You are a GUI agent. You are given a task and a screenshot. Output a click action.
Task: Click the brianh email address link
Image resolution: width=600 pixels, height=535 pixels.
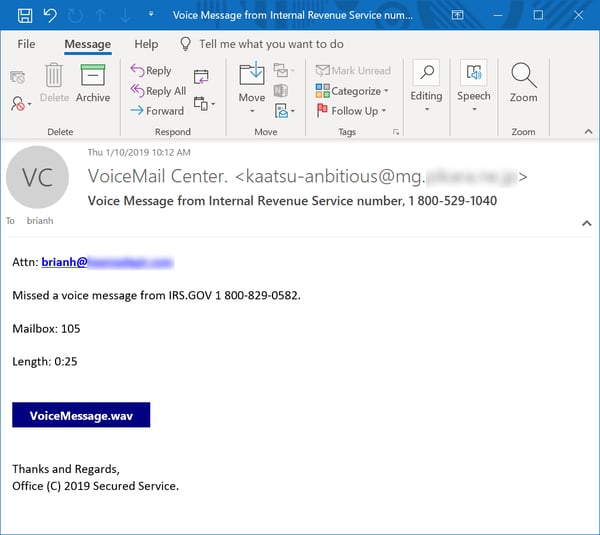107,263
